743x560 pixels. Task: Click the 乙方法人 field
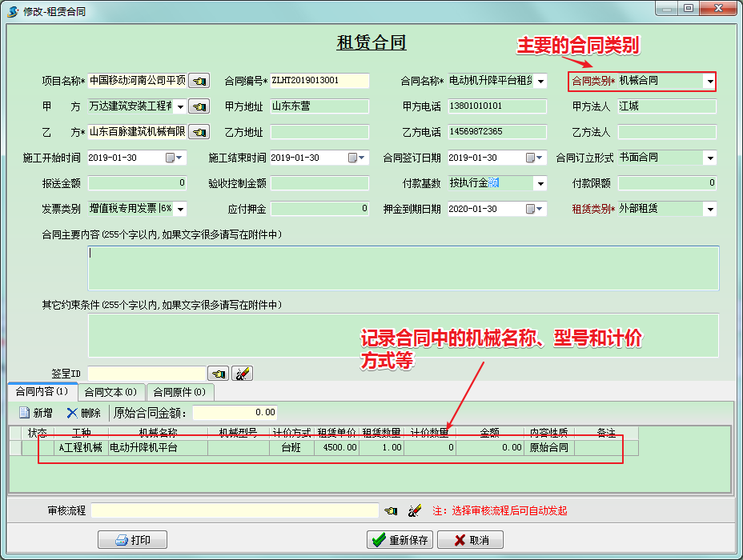pos(667,131)
